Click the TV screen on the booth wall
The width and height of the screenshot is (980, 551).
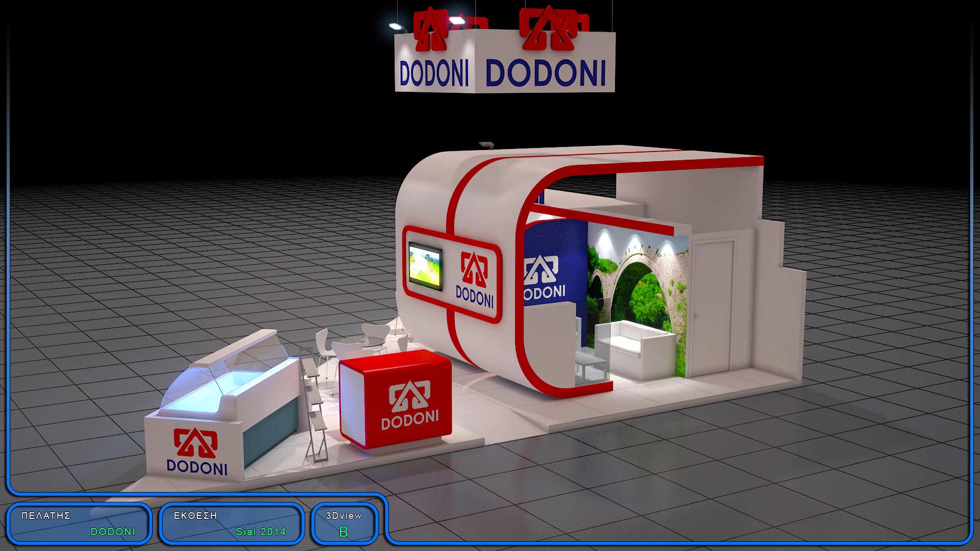(425, 266)
